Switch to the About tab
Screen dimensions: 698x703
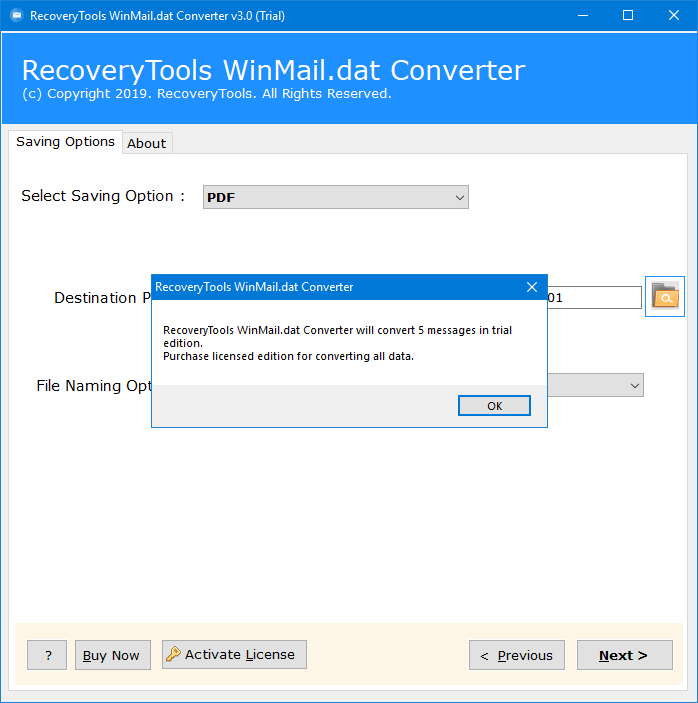point(147,143)
